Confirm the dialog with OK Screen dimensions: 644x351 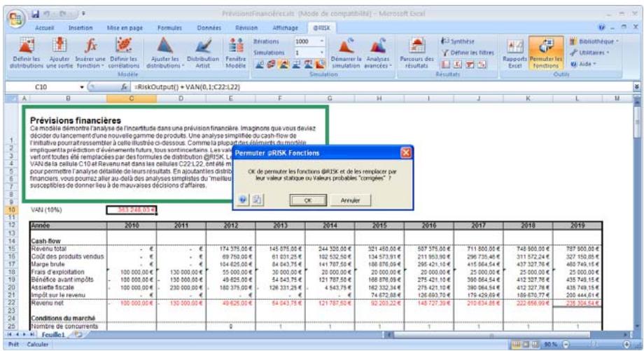(308, 200)
